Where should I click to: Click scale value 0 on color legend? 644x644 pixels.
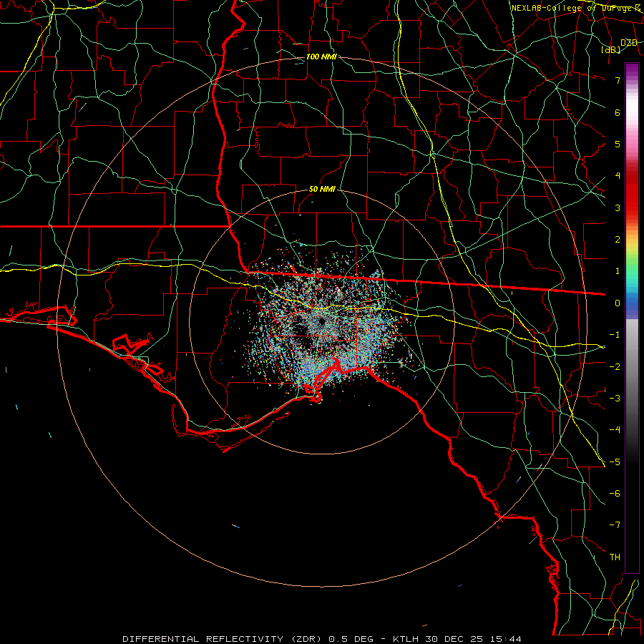pyautogui.click(x=618, y=303)
